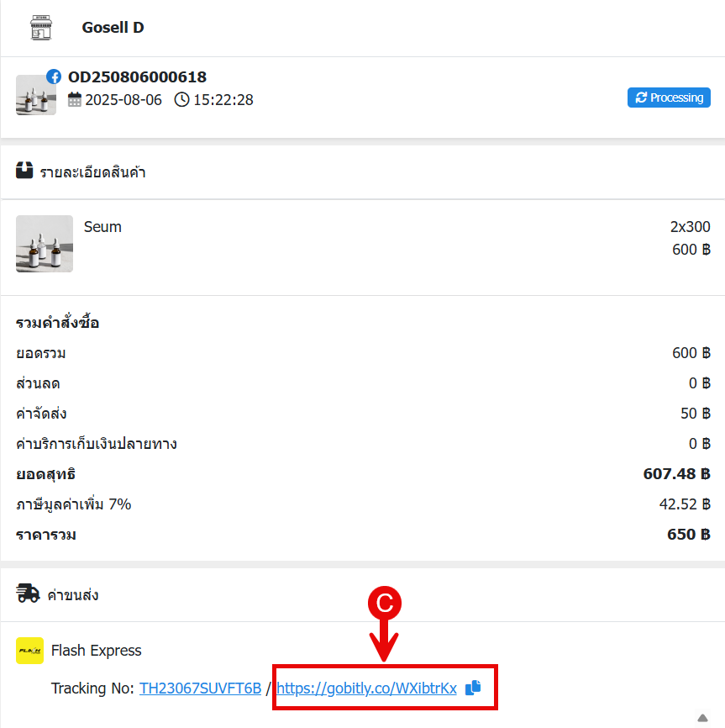Image resolution: width=725 pixels, height=728 pixels.
Task: Copy the gobitly tracking link via copy icon
Action: click(x=473, y=688)
